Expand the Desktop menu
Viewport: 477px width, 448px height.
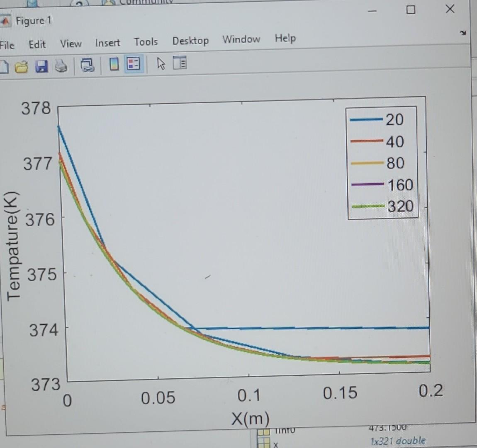pyautogui.click(x=190, y=41)
